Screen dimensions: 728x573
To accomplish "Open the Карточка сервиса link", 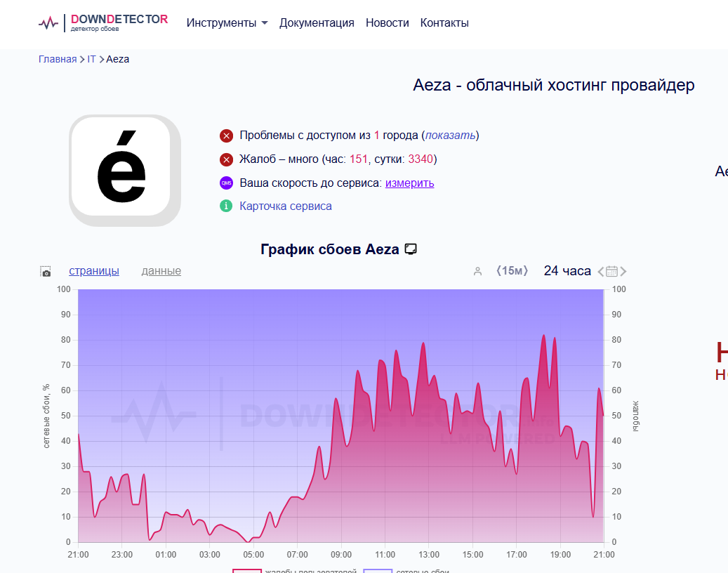I will pyautogui.click(x=286, y=206).
